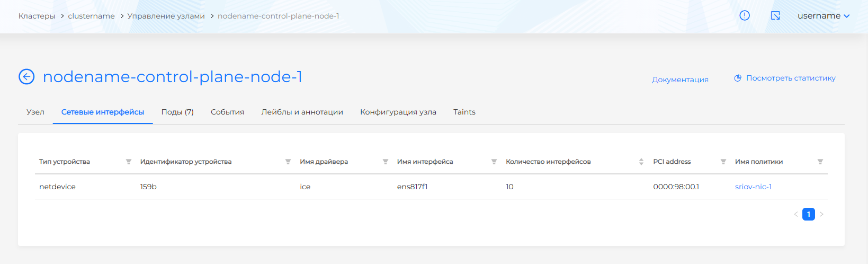868x264 pixels.
Task: Open filter for Тип устройства column
Action: pos(129,162)
